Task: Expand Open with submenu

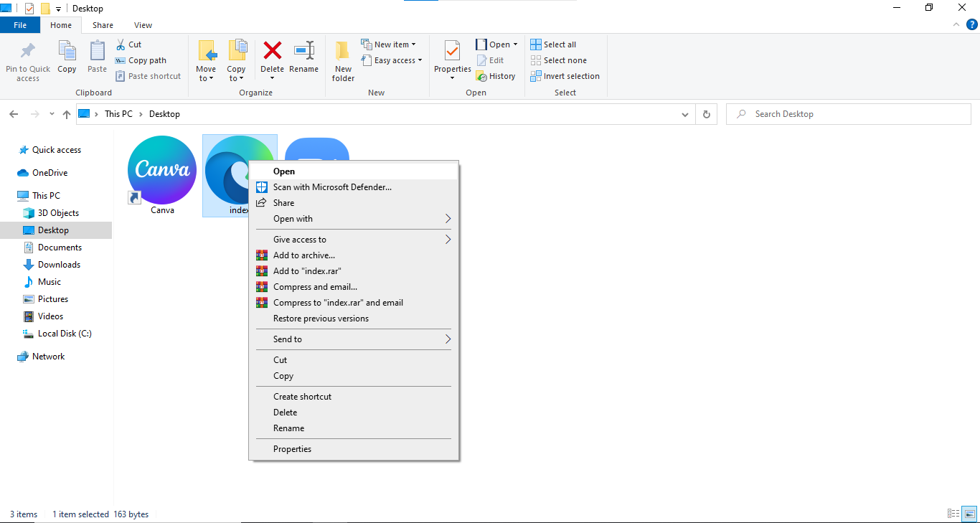Action: pyautogui.click(x=354, y=219)
